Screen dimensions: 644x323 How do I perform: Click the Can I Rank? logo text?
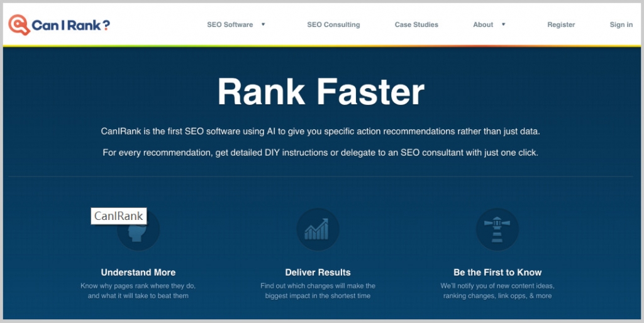pyautogui.click(x=70, y=25)
